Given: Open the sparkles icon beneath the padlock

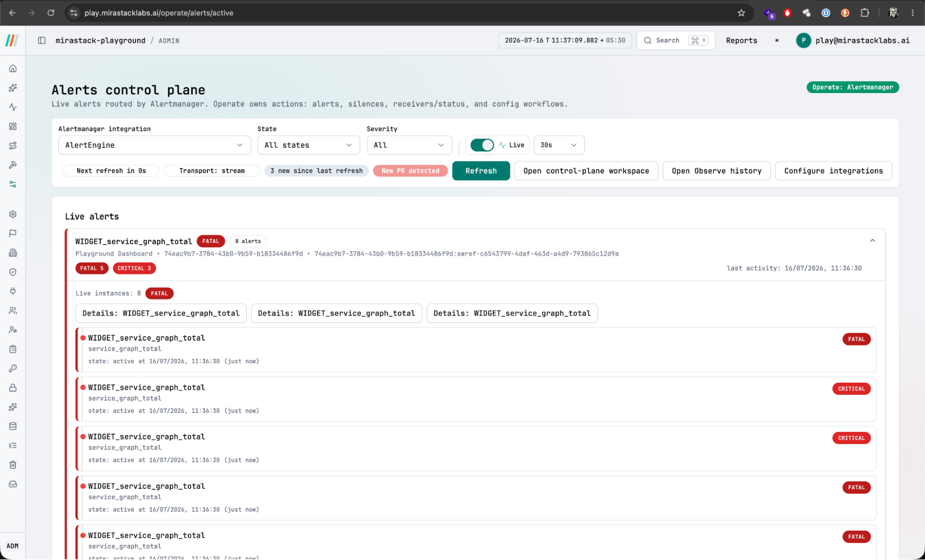Looking at the screenshot, I should (13, 407).
